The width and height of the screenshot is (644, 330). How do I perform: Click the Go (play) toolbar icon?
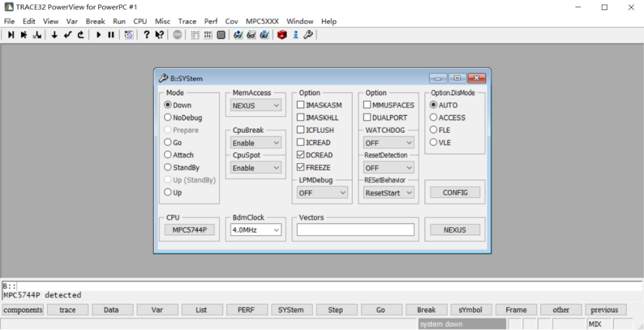pos(99,35)
